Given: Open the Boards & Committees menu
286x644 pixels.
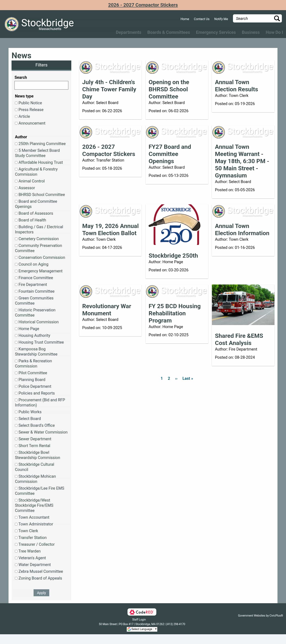Looking at the screenshot, I should coord(168,32).
